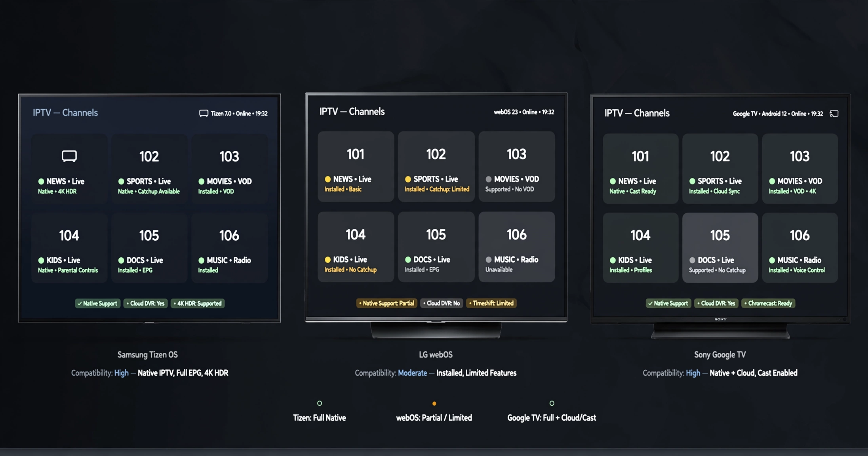Click the Cloud DVR: Yes badge on Sony
The image size is (868, 456).
coord(716,304)
